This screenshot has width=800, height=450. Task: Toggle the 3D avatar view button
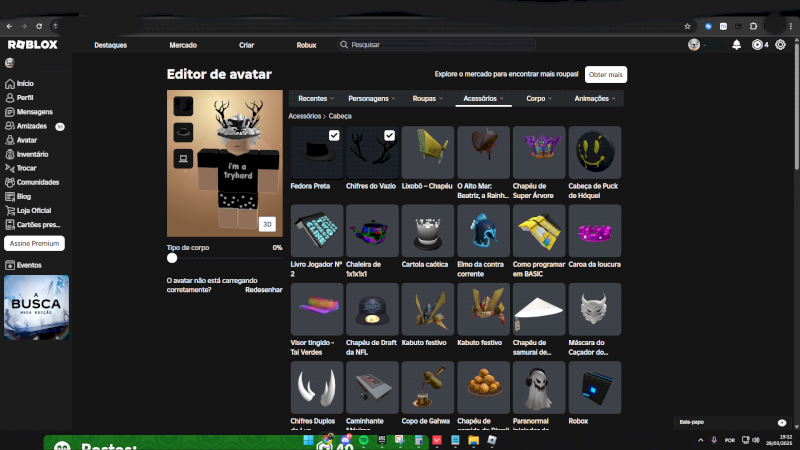click(267, 224)
